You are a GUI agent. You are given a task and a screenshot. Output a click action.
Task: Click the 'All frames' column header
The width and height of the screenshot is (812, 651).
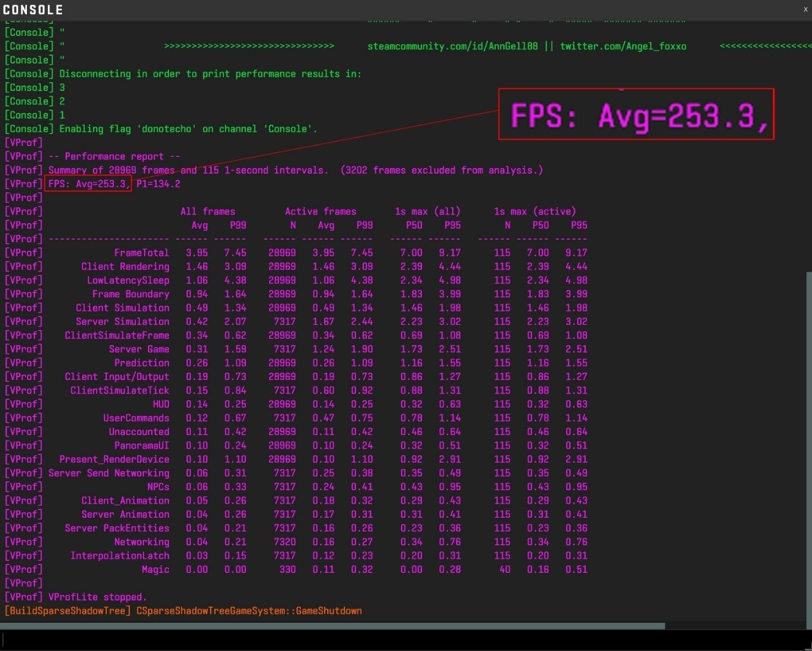[x=207, y=211]
